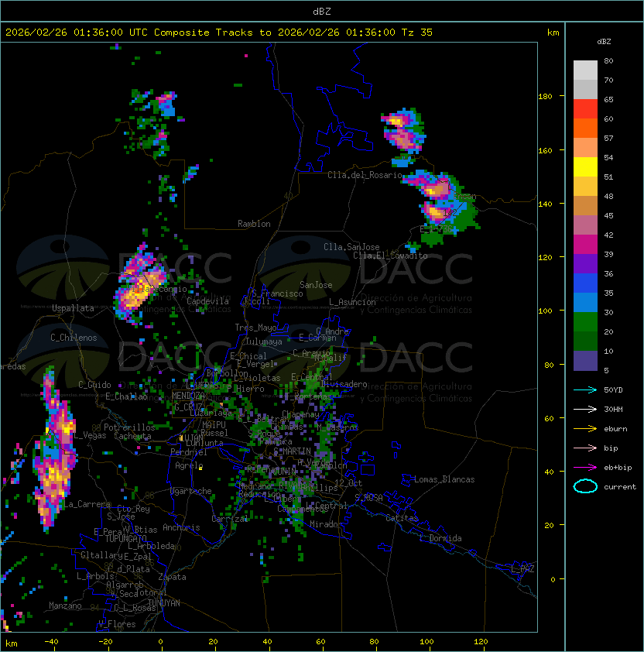Click the 'L_Asuncion' map label
Image resolution: width=644 pixels, height=652 pixels.
pyautogui.click(x=352, y=302)
